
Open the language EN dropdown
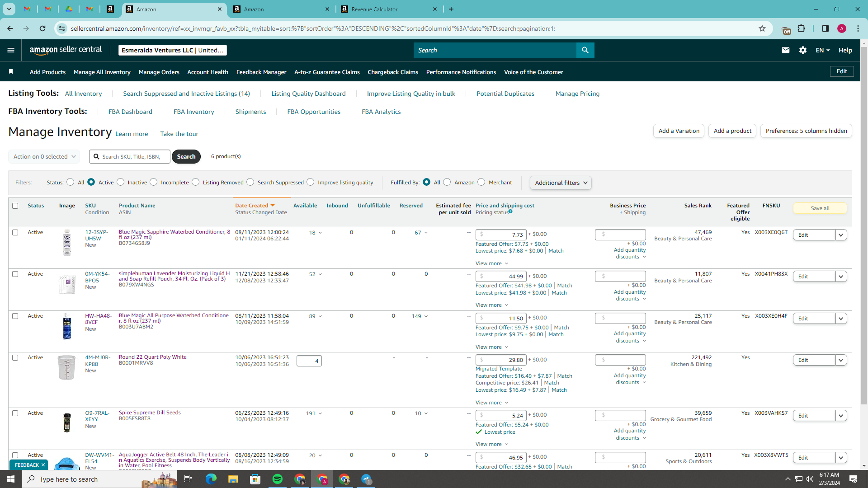(x=823, y=50)
